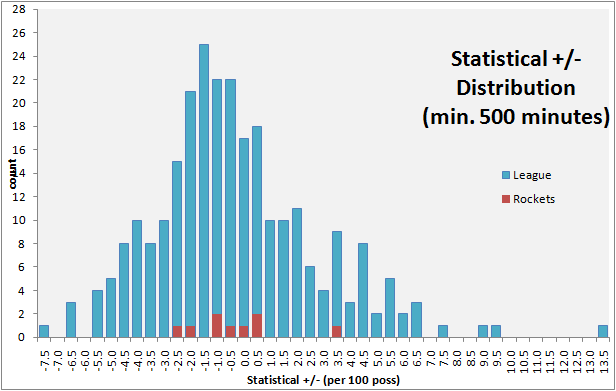Select the red Rockets bar segment at 0.5

point(257,325)
